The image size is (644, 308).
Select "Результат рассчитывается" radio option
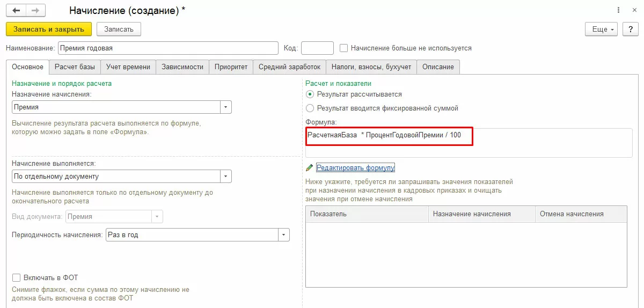[310, 94]
